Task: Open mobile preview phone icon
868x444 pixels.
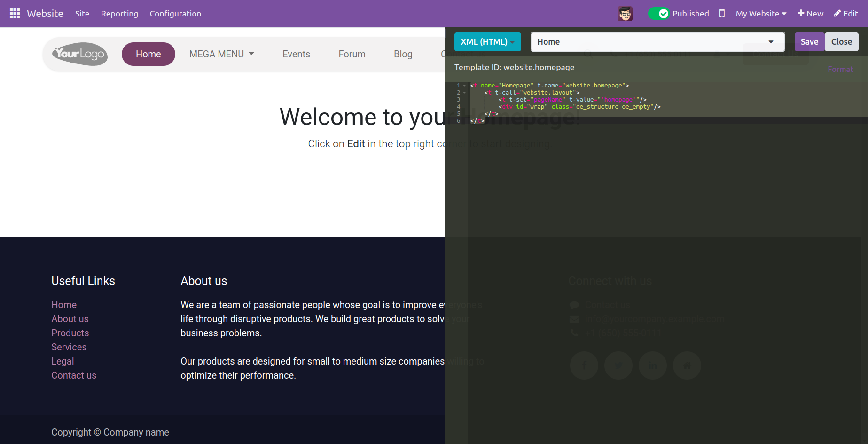Action: coord(722,14)
